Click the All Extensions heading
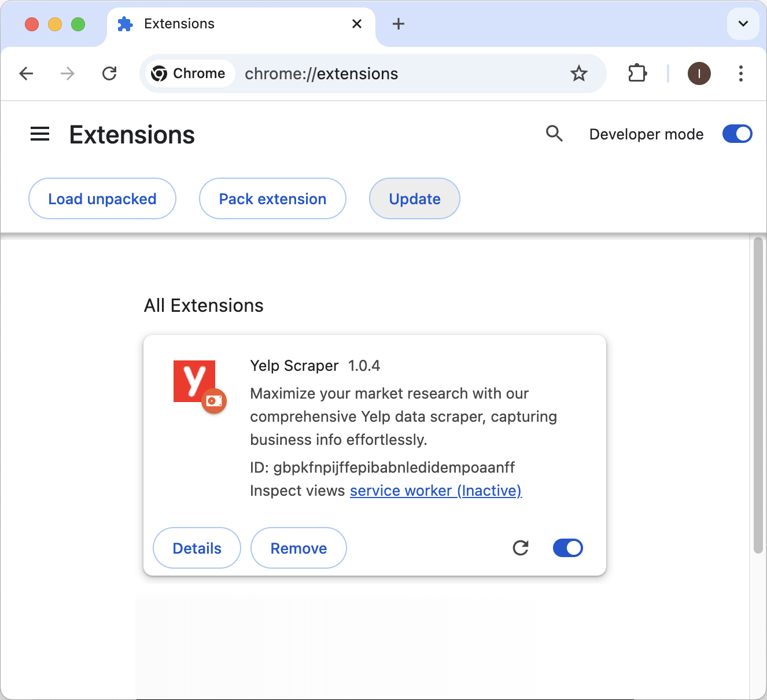The width and height of the screenshot is (767, 700). pyautogui.click(x=204, y=305)
